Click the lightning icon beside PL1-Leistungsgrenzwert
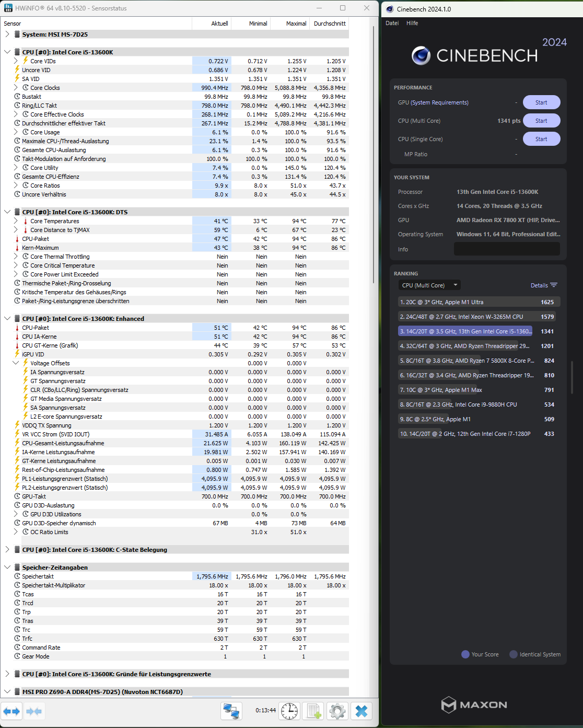The width and height of the screenshot is (583, 728). 17,479
